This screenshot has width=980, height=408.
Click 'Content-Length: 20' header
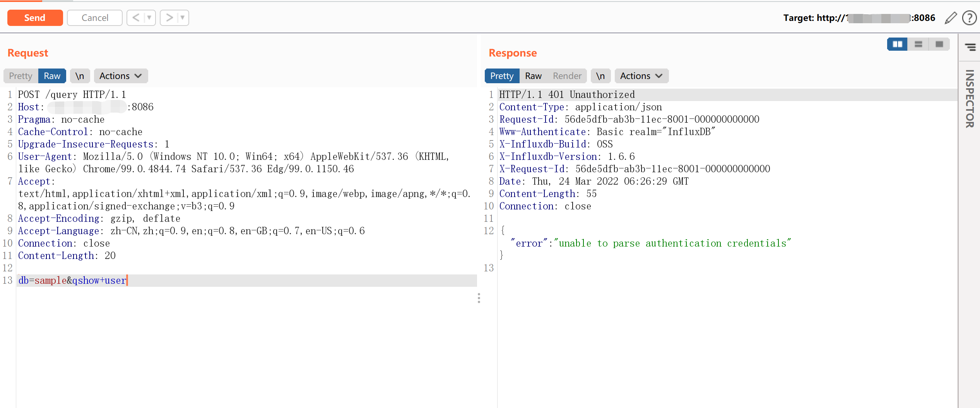coord(67,256)
